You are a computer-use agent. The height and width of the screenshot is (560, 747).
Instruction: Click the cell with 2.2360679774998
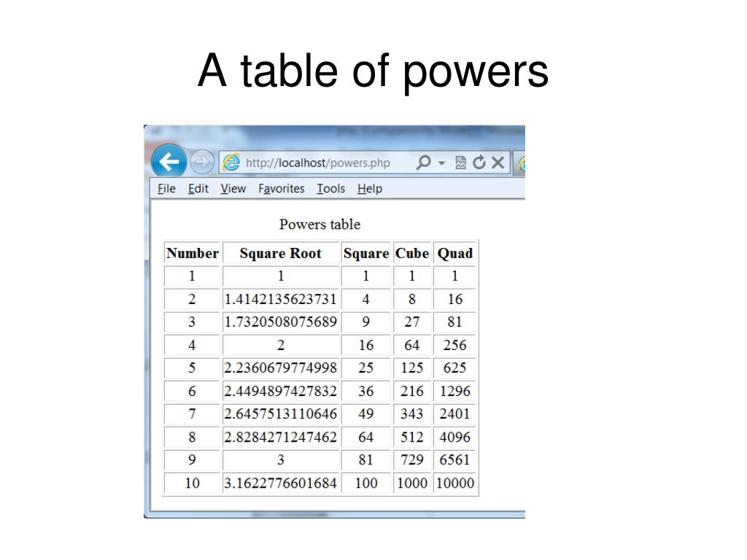[x=281, y=367]
